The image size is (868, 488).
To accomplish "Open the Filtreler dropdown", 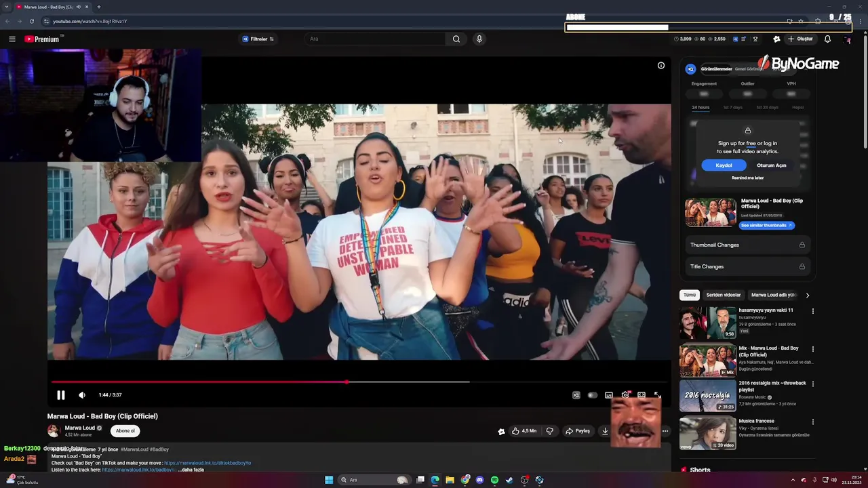I will click(x=258, y=39).
